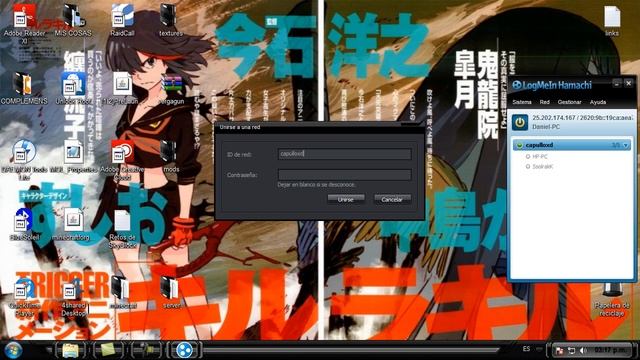
Task: Launch the QuickTime Player shortcut
Action: [x=24, y=297]
